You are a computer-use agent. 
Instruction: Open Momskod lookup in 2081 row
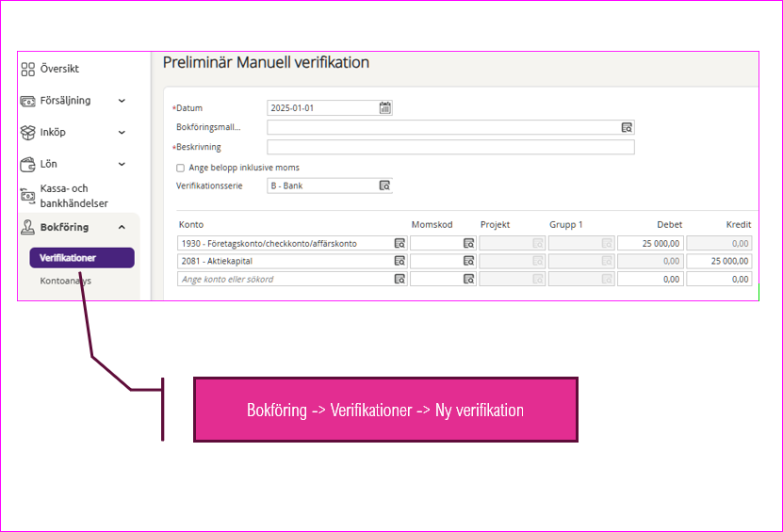click(469, 261)
